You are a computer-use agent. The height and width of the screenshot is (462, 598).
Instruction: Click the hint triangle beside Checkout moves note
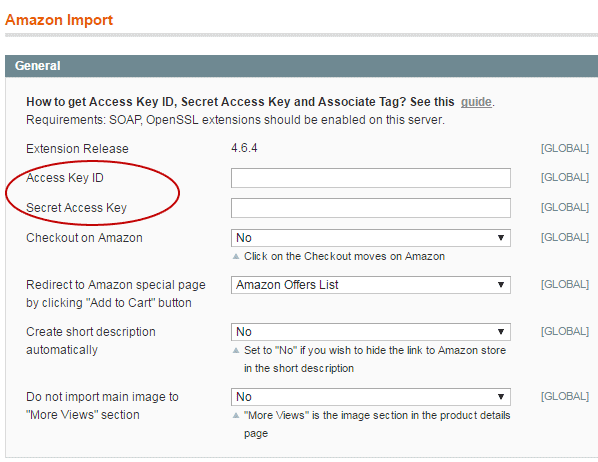(236, 256)
